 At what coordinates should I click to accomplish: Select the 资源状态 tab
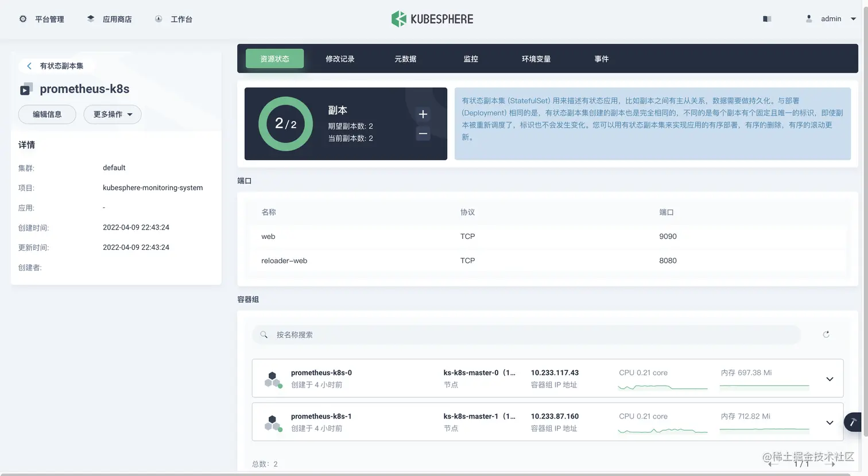[275, 59]
